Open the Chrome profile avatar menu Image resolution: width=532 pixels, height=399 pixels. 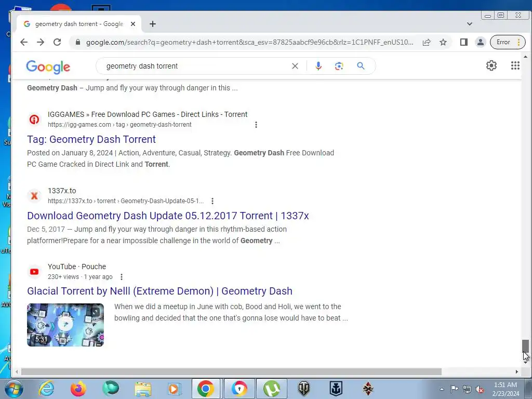coord(481,42)
